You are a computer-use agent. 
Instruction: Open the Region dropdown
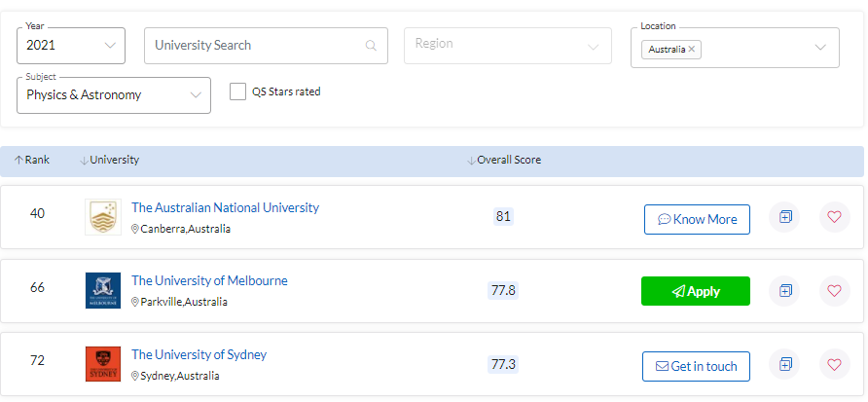(x=508, y=46)
